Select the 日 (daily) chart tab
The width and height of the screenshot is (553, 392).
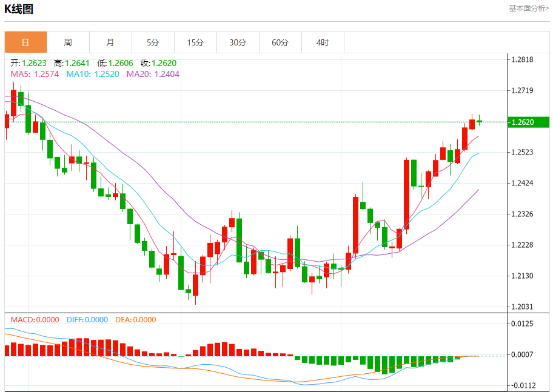pyautogui.click(x=25, y=42)
